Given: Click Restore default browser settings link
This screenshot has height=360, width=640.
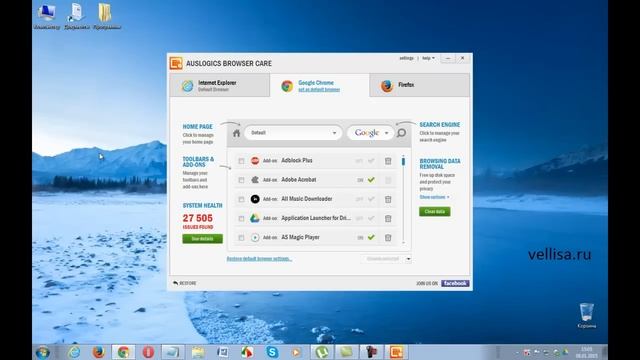Looking at the screenshot, I should click(259, 259).
